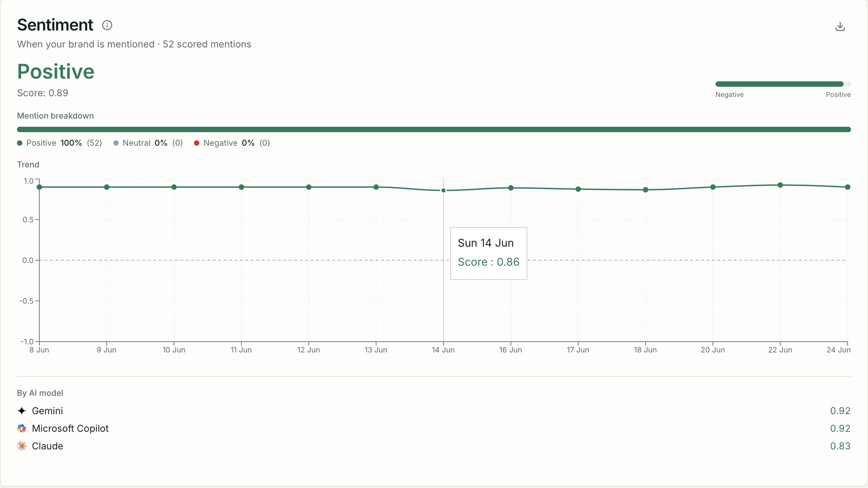Screen dimensions: 868x488
Task: Click the Positive label under the gauge
Action: 838,95
